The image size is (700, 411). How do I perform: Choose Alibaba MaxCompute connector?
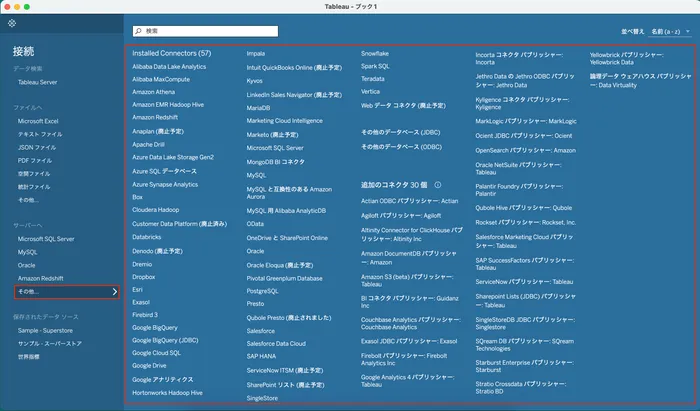161,79
